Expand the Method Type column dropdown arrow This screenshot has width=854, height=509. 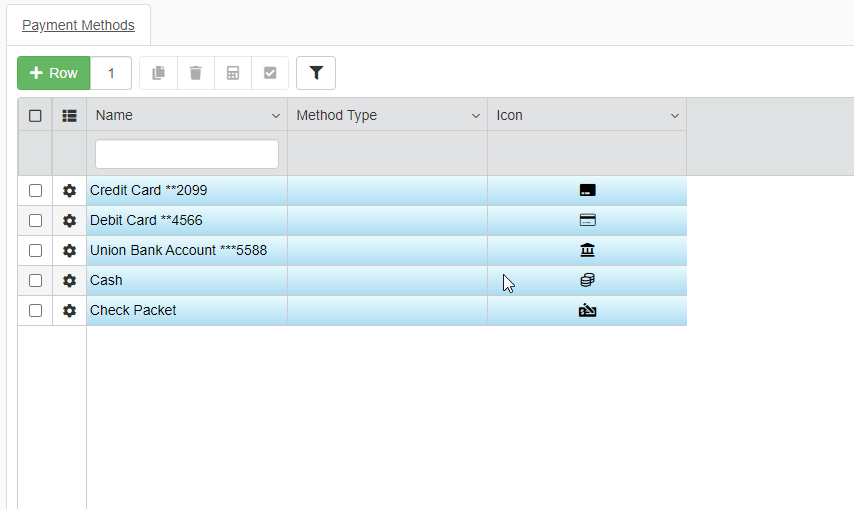coord(476,116)
